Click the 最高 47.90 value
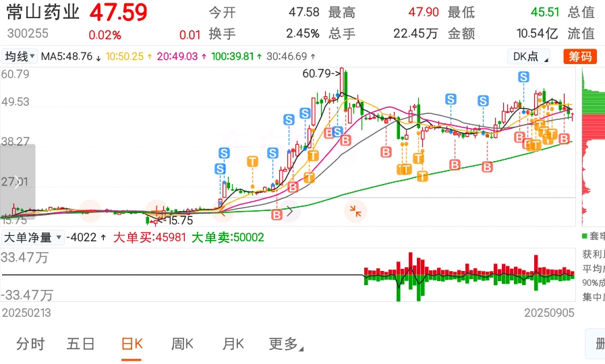The width and height of the screenshot is (605, 364). pos(424,12)
